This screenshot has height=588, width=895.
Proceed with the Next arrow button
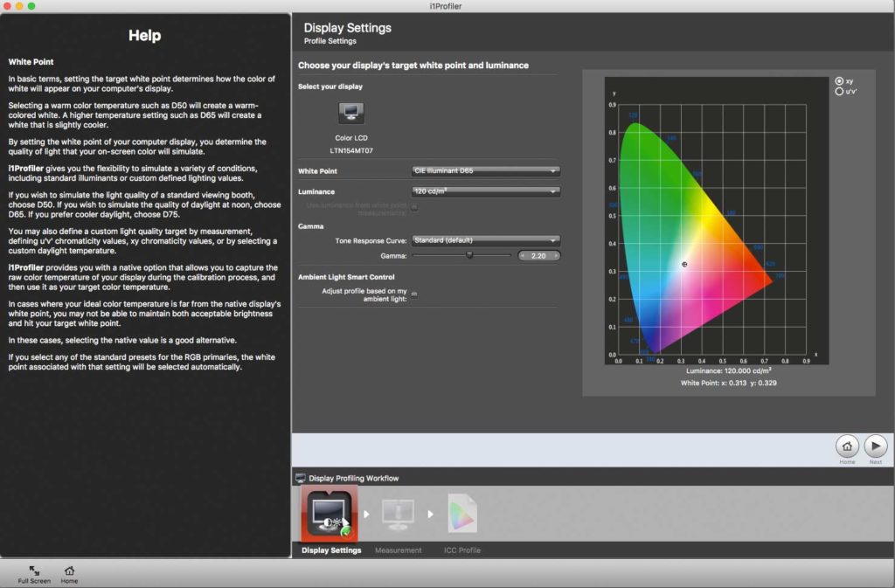[x=876, y=446]
